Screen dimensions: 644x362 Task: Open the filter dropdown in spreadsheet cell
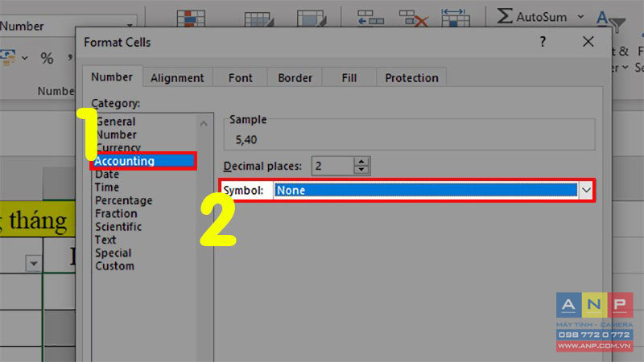click(34, 263)
